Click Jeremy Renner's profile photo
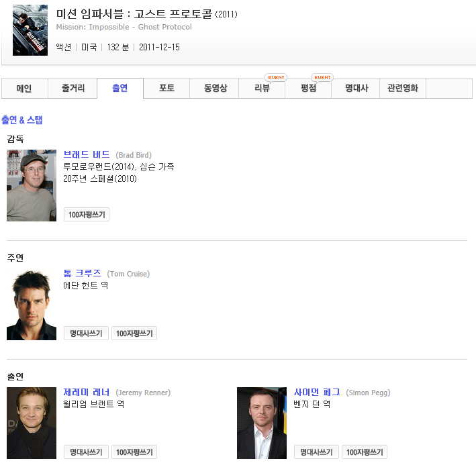This screenshot has height=463, width=476. pos(32,423)
